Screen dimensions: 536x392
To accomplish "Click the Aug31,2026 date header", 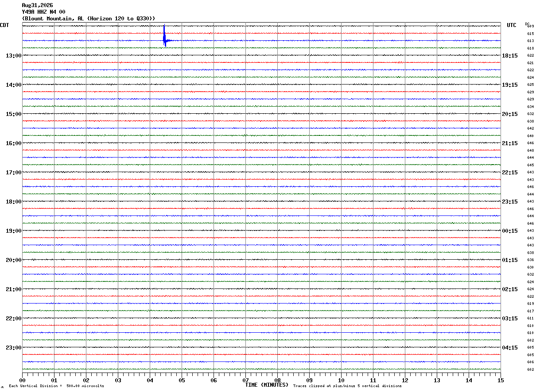I will point(37,5).
